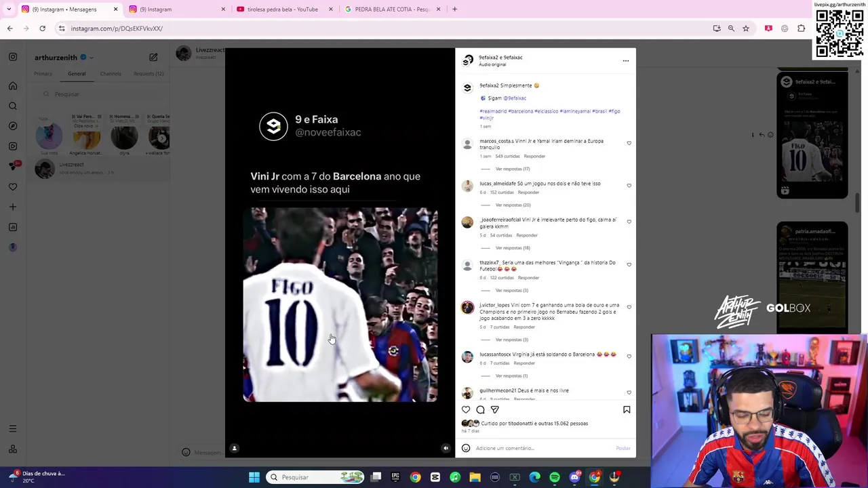This screenshot has height=488, width=868.
Task: Like the post with the heart icon
Action: click(x=466, y=409)
